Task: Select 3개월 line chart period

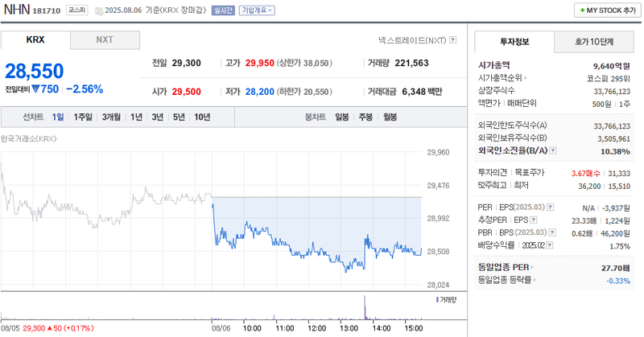Action: (111, 117)
